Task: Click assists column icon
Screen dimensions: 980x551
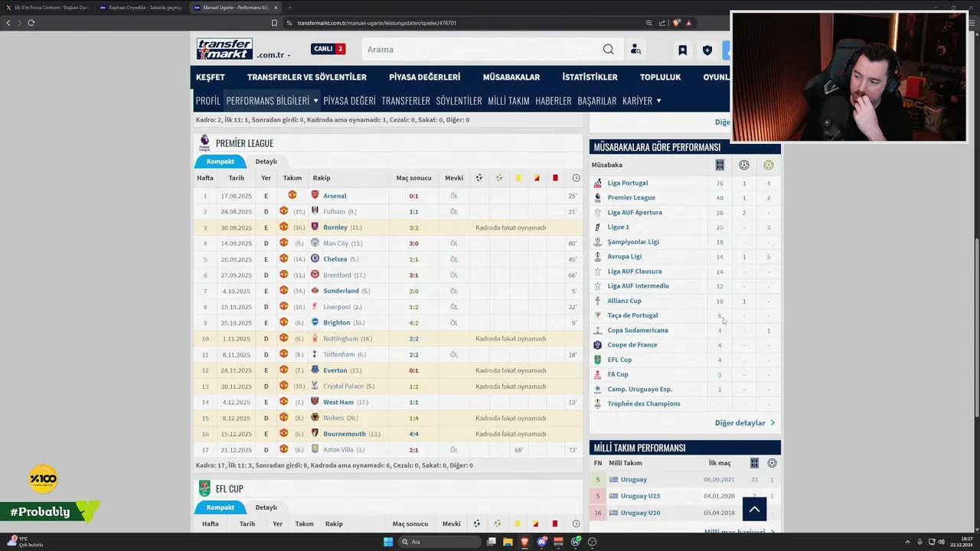Action: (x=499, y=178)
